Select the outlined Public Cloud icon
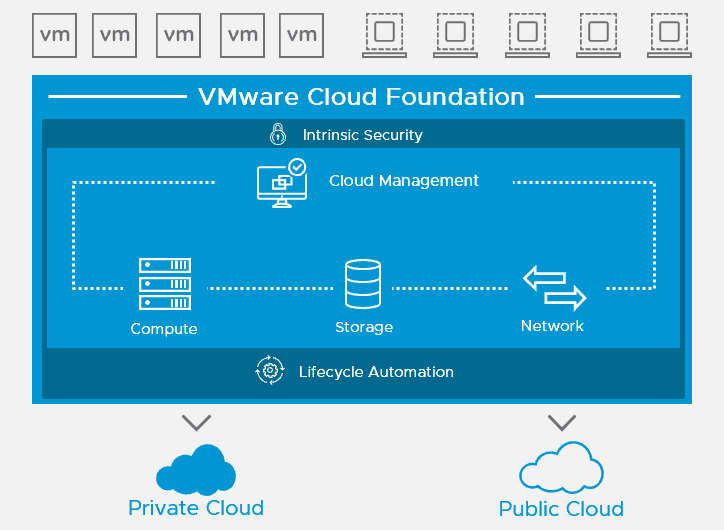 point(561,467)
